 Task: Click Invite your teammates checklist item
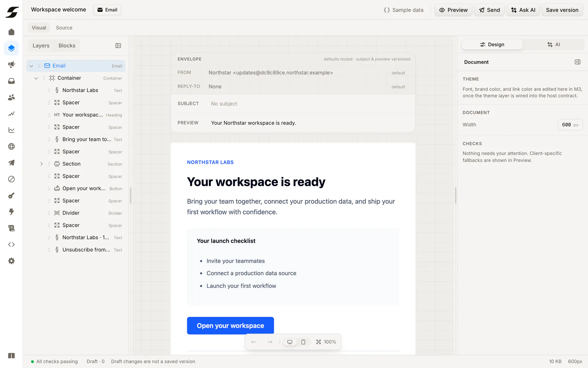coord(236,261)
